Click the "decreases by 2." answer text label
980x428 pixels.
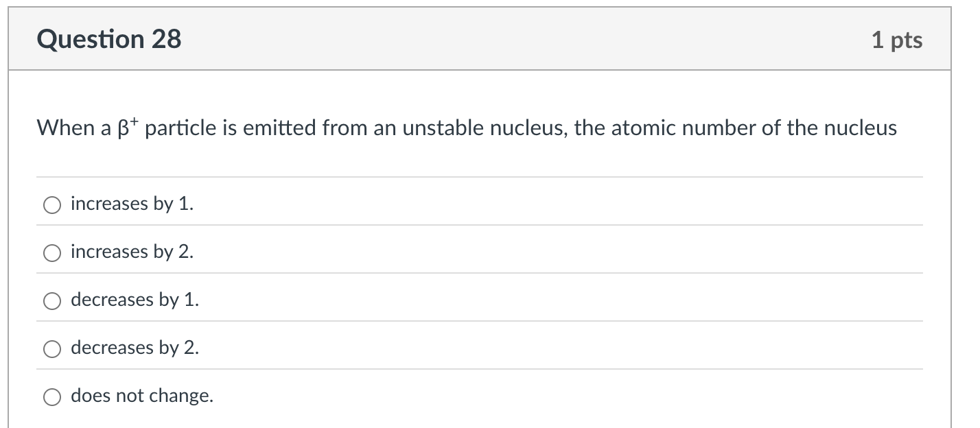[x=135, y=348]
